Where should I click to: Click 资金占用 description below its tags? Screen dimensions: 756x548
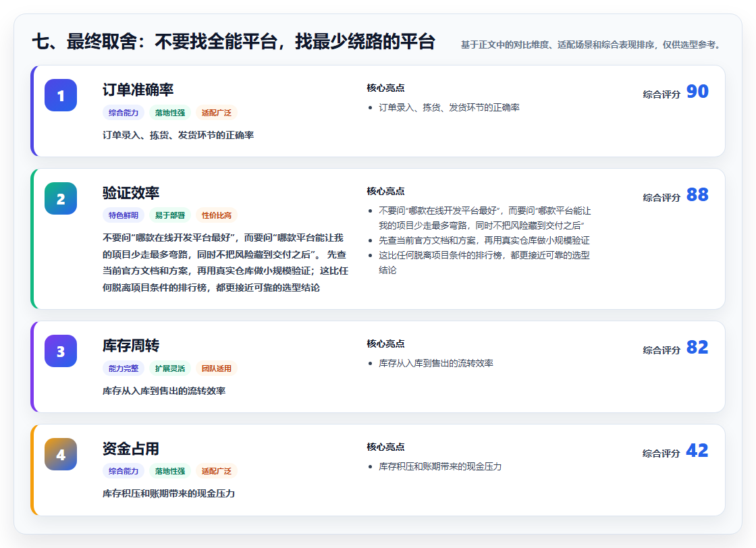[x=169, y=493]
